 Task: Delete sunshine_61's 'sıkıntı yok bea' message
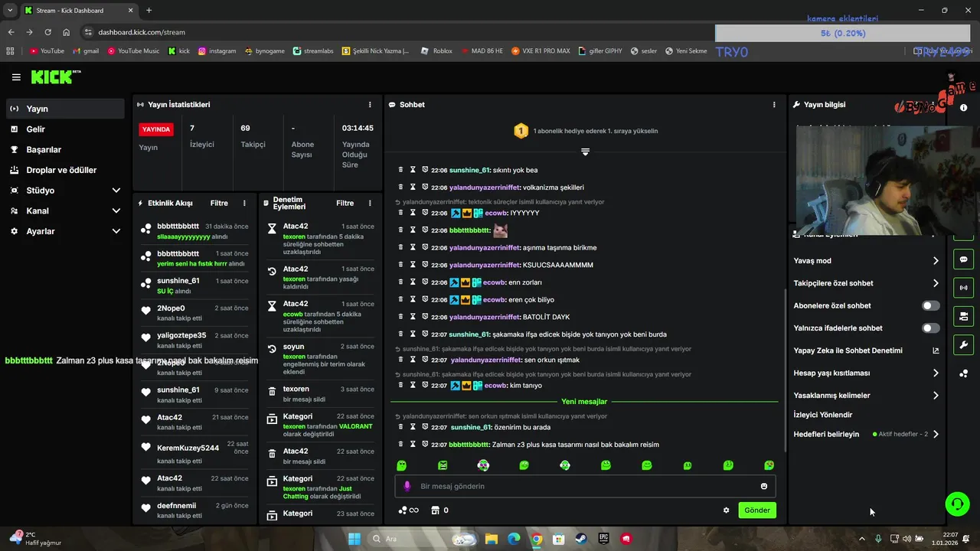pyautogui.click(x=400, y=170)
